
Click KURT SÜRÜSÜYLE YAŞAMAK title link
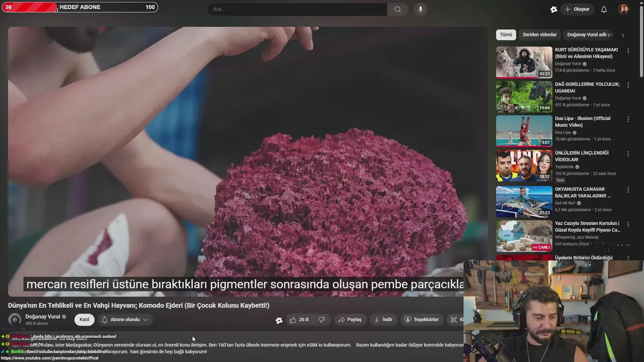587,53
